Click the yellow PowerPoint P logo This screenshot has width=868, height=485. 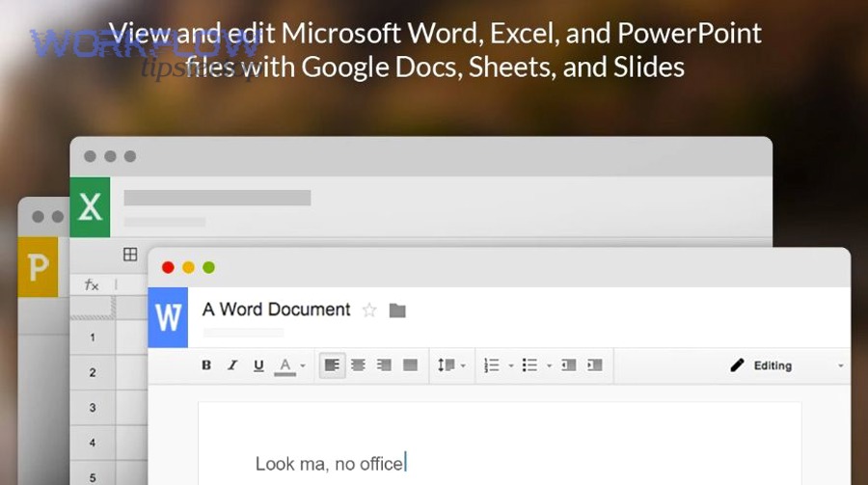pyautogui.click(x=38, y=267)
